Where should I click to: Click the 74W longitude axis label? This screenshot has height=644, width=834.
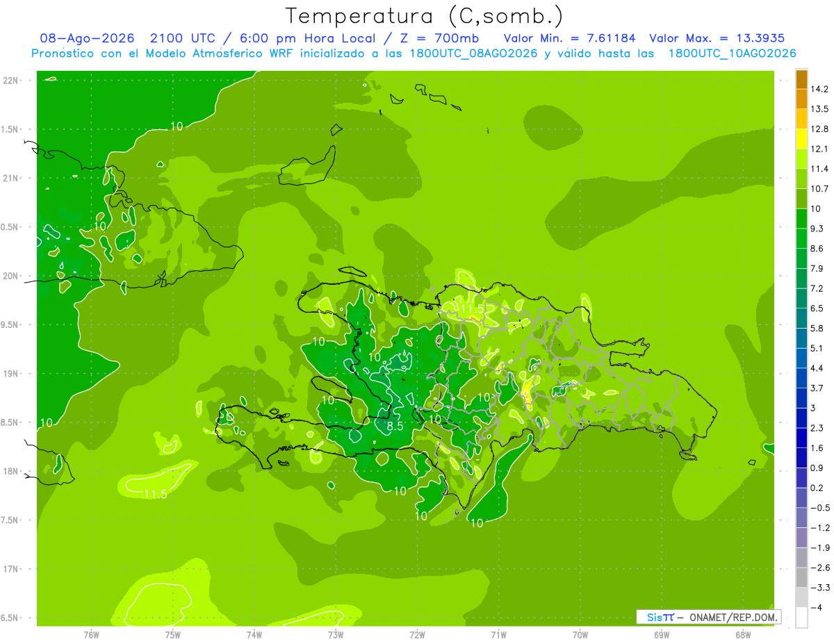coord(254,635)
